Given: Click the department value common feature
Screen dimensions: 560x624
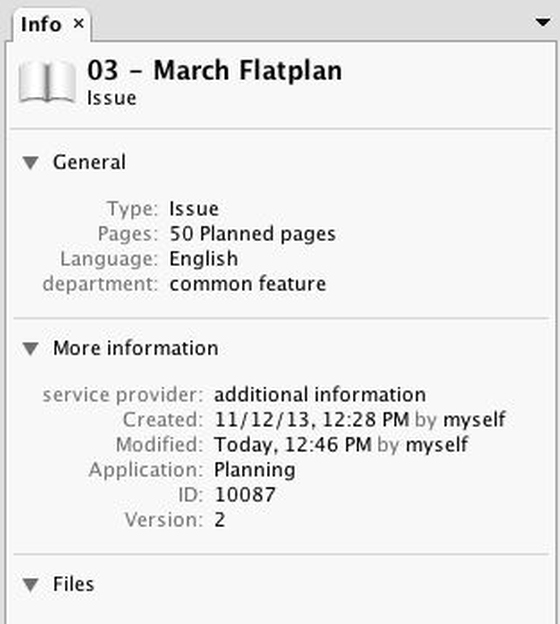Looking at the screenshot, I should pyautogui.click(x=248, y=284).
